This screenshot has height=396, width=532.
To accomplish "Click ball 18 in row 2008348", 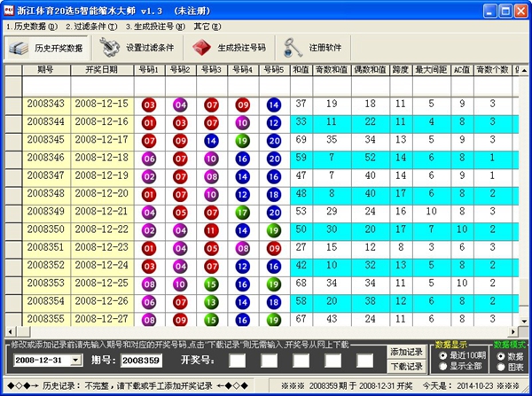I will point(274,195).
